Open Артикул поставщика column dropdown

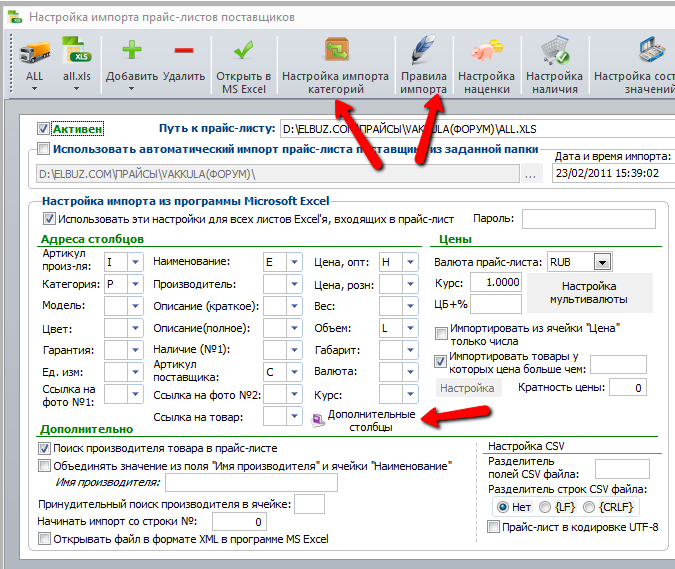(x=294, y=371)
